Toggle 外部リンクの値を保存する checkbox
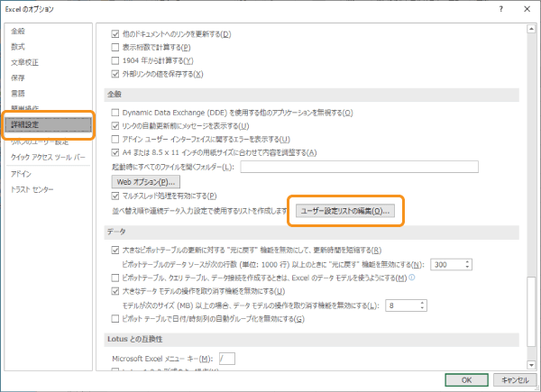Screen dimensions: 541x392 (115, 74)
